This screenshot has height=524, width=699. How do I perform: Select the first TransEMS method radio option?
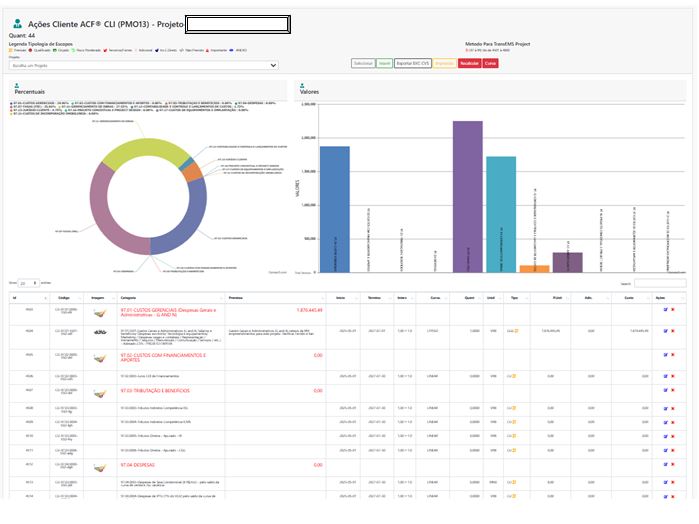coord(468,50)
